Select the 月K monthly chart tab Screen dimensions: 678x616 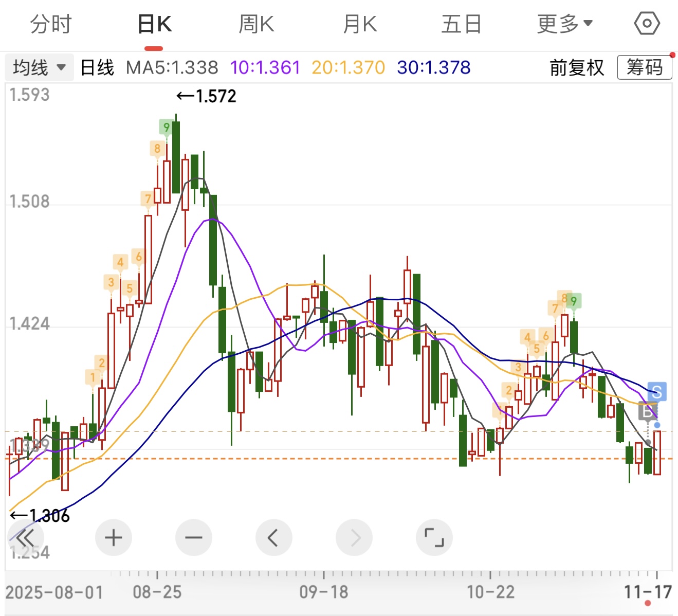pos(360,24)
